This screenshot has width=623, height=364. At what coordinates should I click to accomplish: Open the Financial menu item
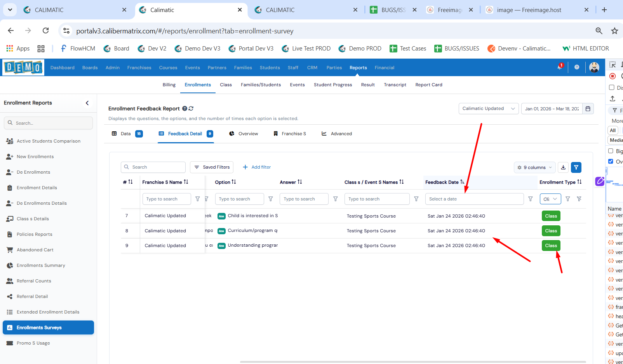tap(384, 68)
